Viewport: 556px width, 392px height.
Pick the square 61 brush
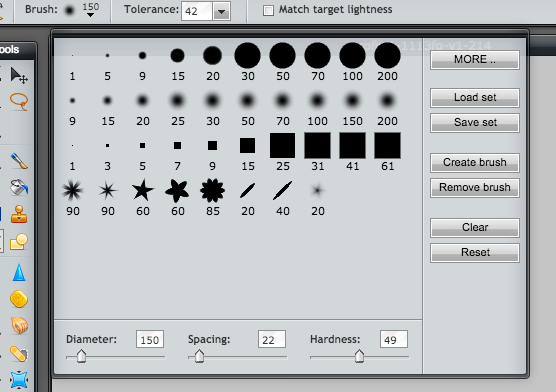[387, 145]
